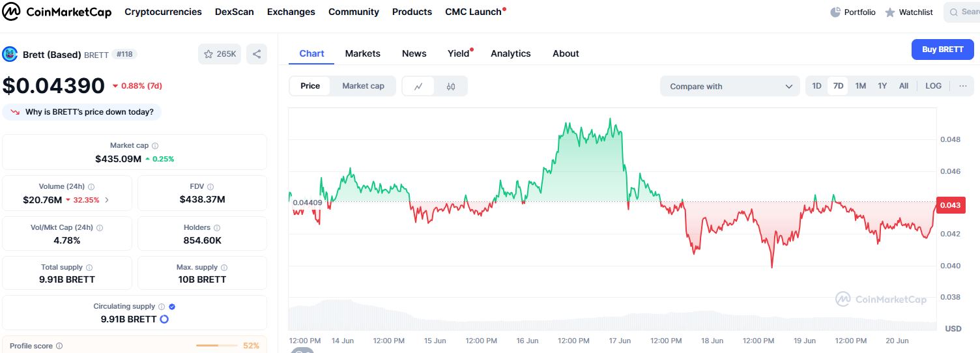This screenshot has height=353, width=980.
Task: Open the 0.88% (7d) change dropdown
Action: [x=137, y=86]
